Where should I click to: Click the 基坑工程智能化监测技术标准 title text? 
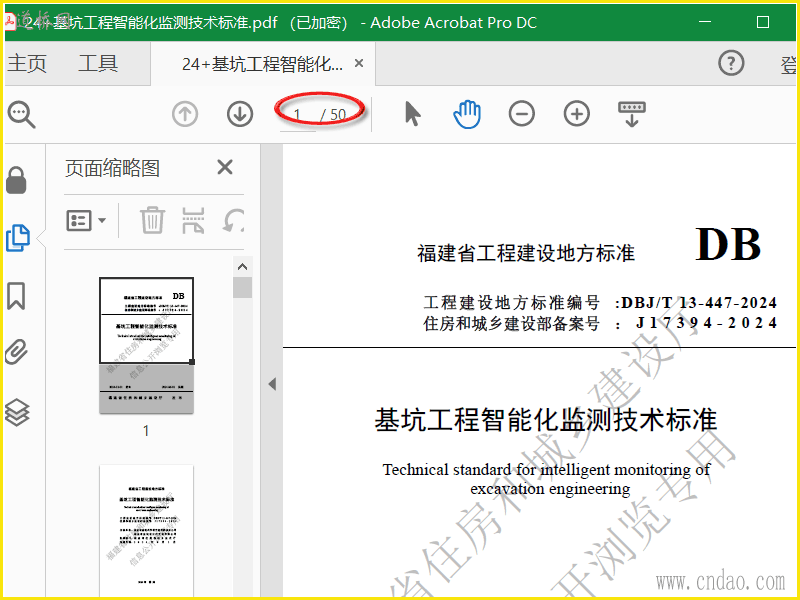click(x=546, y=420)
